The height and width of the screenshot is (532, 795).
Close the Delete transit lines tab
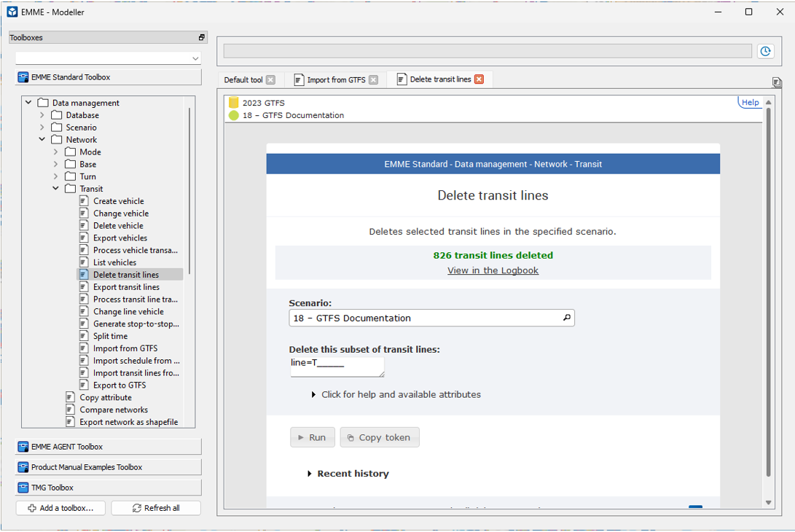[479, 79]
